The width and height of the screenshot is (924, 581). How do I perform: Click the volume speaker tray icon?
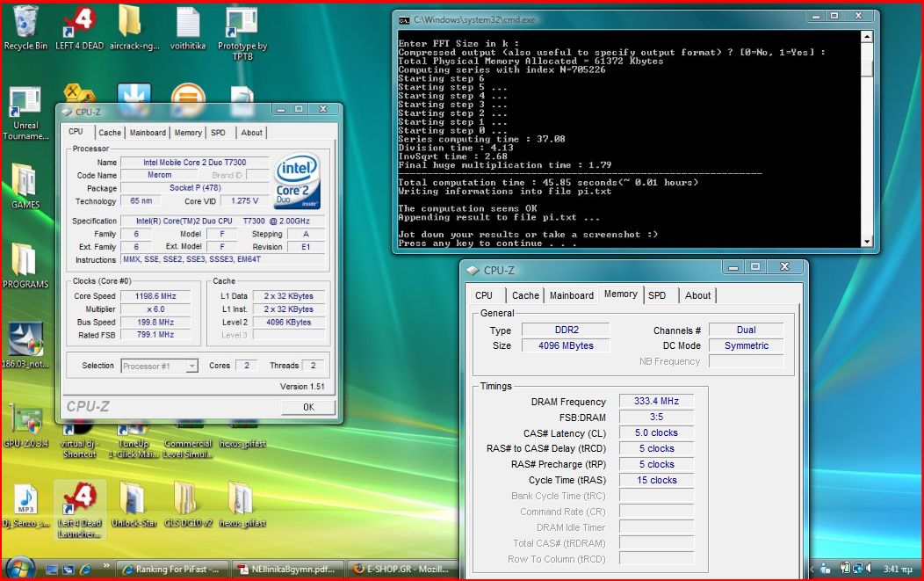click(x=869, y=569)
